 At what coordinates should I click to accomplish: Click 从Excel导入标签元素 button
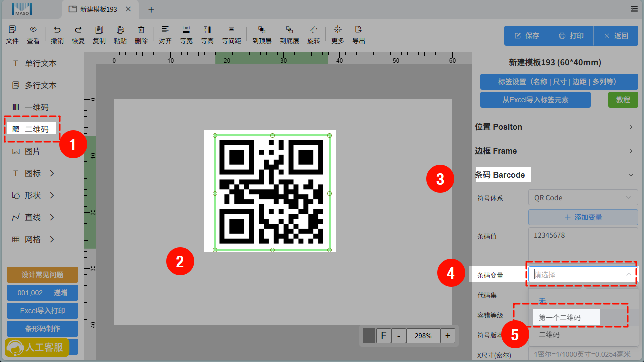tap(535, 100)
